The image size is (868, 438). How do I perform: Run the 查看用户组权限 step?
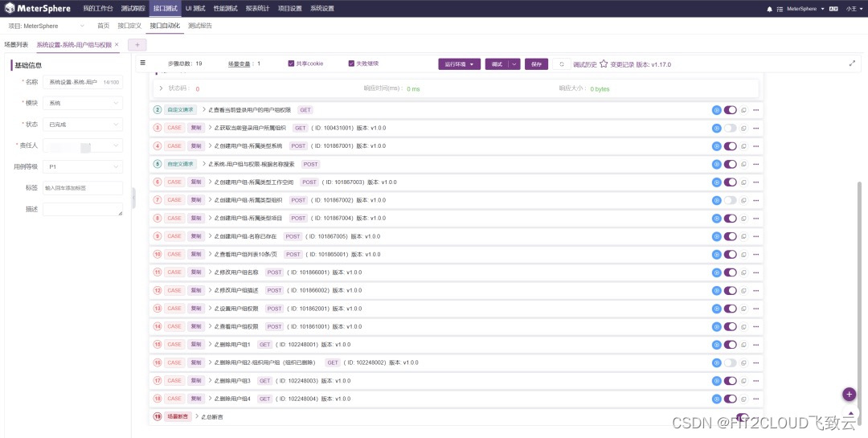tap(716, 327)
